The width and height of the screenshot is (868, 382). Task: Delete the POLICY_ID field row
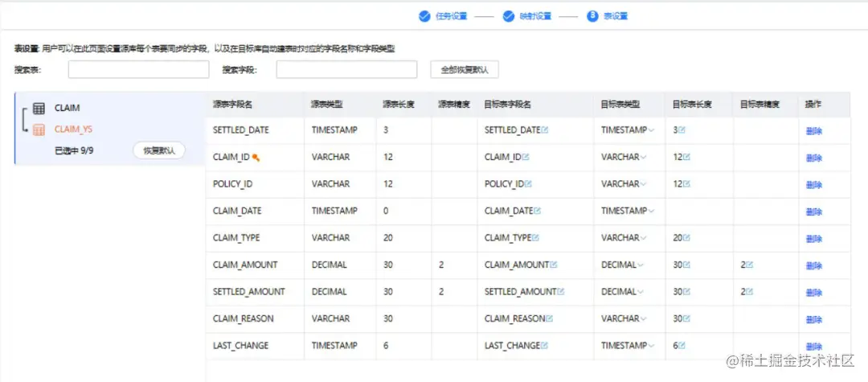[813, 185]
